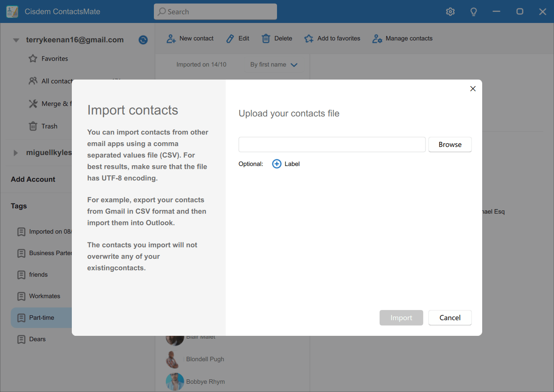Click the plus icon to add Label
The image size is (554, 392).
pos(277,164)
